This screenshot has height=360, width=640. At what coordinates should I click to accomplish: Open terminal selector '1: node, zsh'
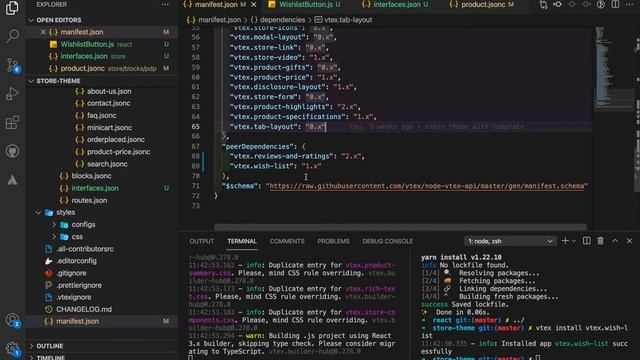(x=510, y=241)
